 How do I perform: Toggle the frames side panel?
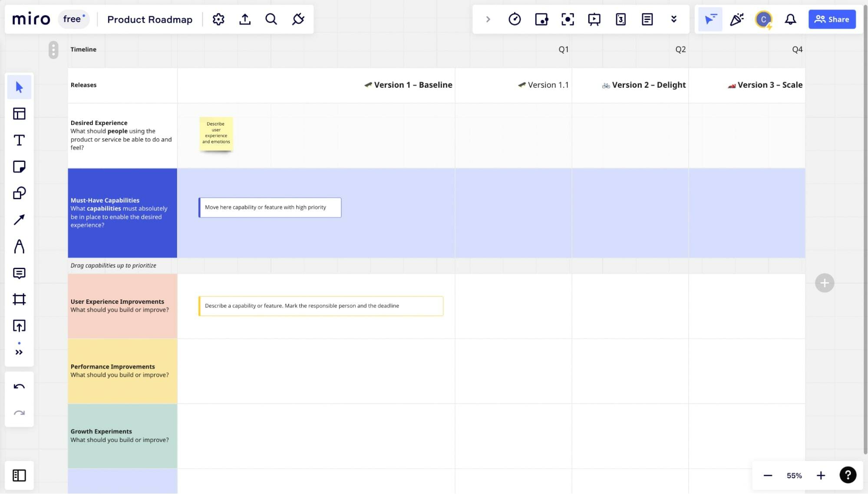pos(19,475)
